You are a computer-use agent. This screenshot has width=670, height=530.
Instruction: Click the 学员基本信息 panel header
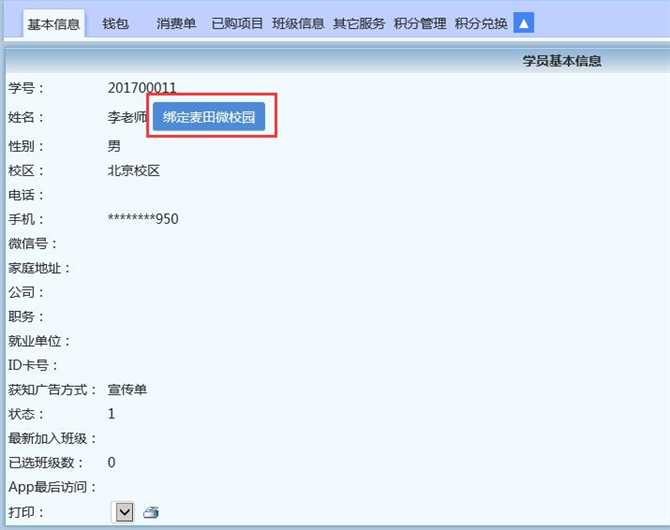point(562,61)
